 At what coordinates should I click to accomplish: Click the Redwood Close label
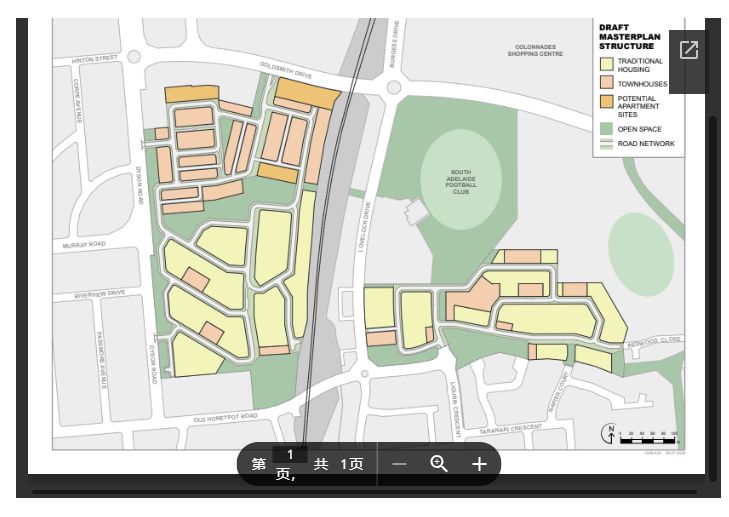[x=654, y=342]
